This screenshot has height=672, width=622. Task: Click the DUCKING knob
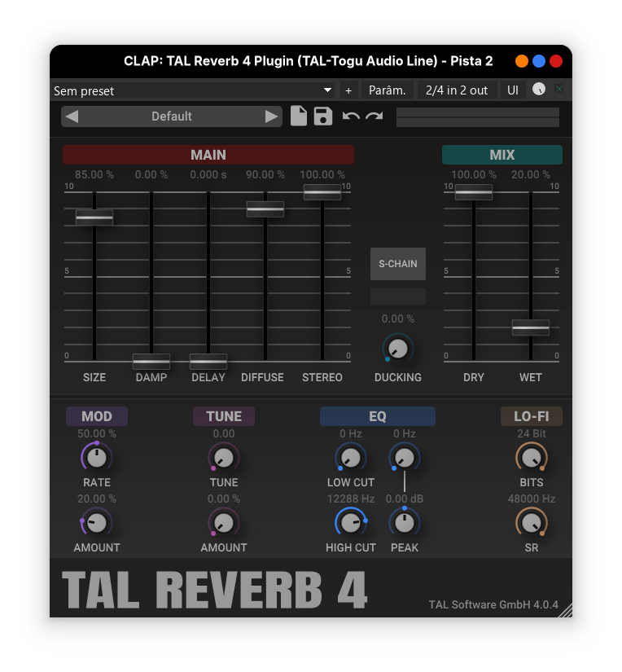(x=398, y=349)
